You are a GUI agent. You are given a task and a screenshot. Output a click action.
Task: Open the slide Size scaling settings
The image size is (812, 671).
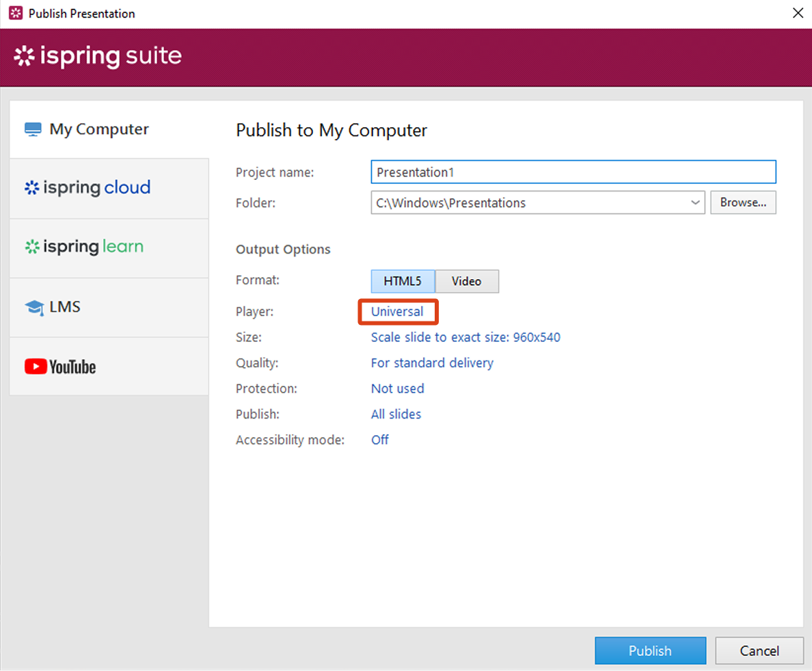click(x=465, y=337)
